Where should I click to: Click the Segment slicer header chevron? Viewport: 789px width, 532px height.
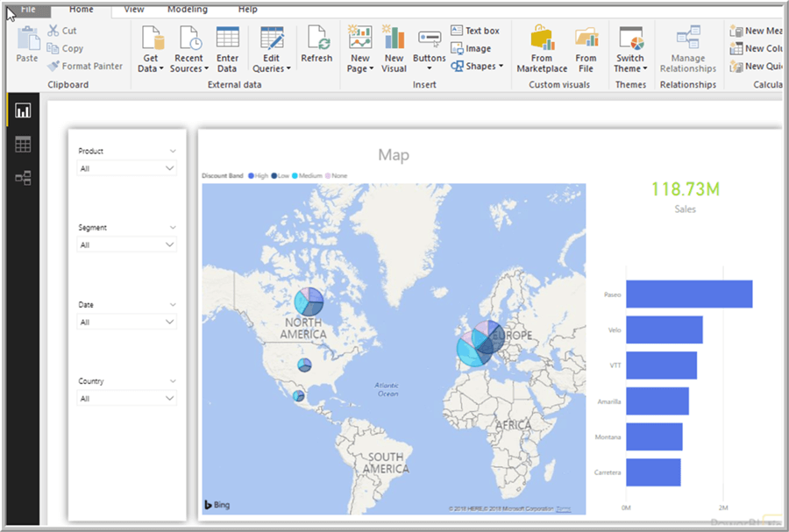pos(173,227)
